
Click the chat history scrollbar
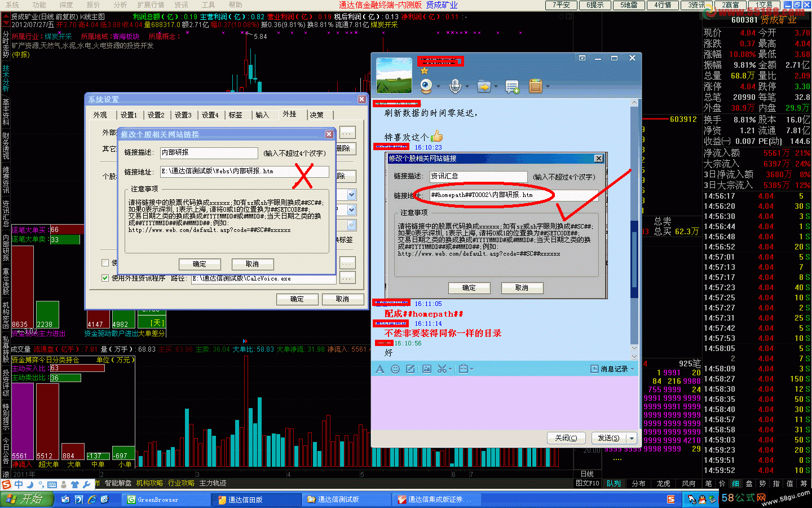pos(634,230)
